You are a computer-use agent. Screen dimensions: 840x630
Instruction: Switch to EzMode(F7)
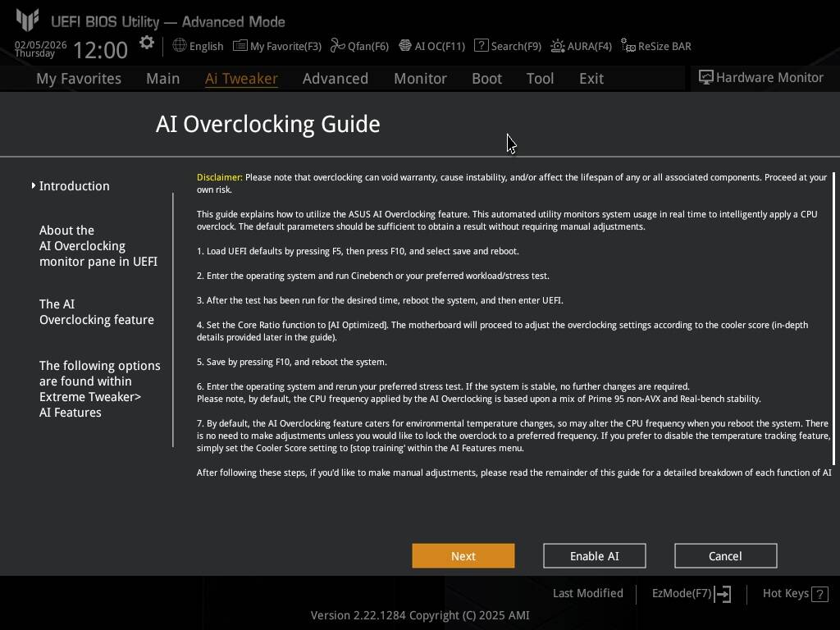[x=691, y=593]
